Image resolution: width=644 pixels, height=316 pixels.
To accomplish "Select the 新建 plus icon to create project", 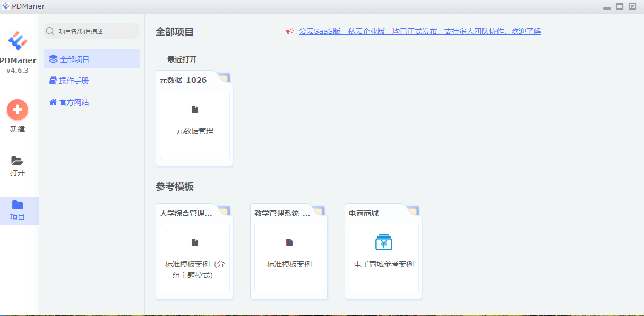I will (x=18, y=110).
